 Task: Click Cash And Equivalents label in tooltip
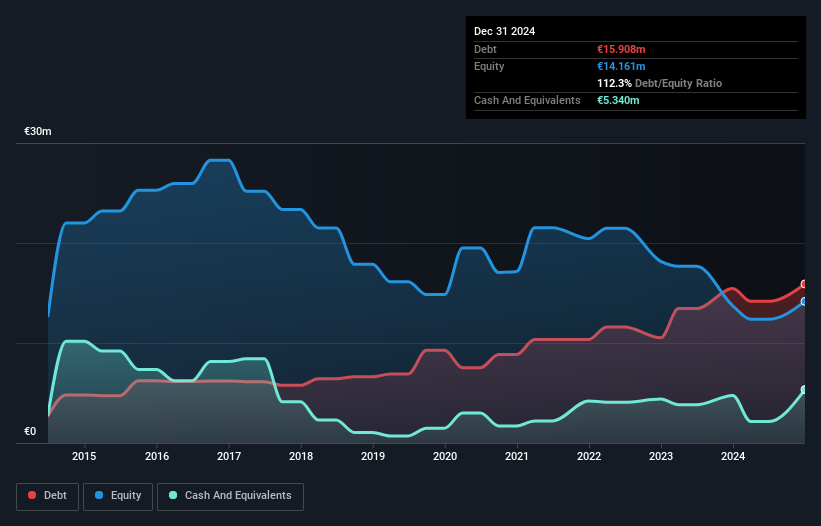coord(527,100)
